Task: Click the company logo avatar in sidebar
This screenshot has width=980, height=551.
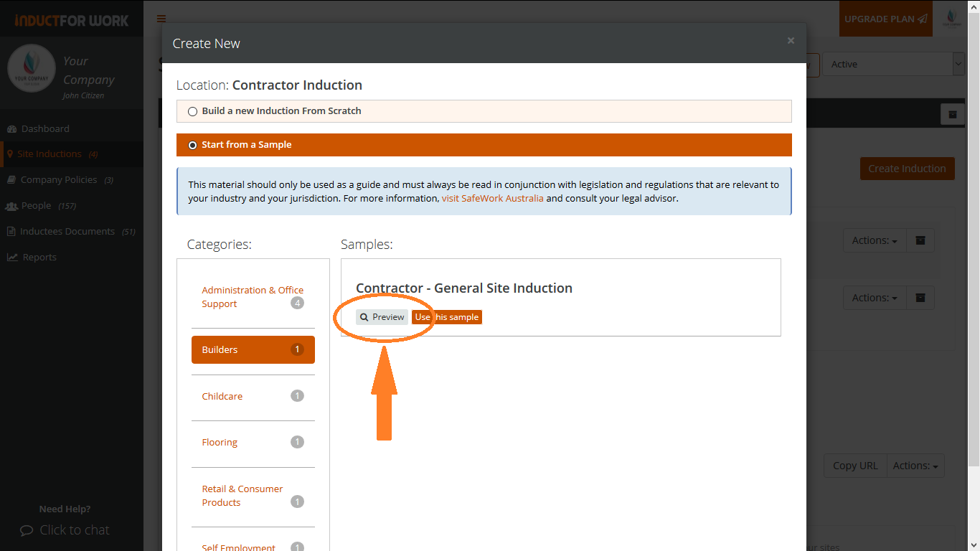Action: tap(32, 69)
